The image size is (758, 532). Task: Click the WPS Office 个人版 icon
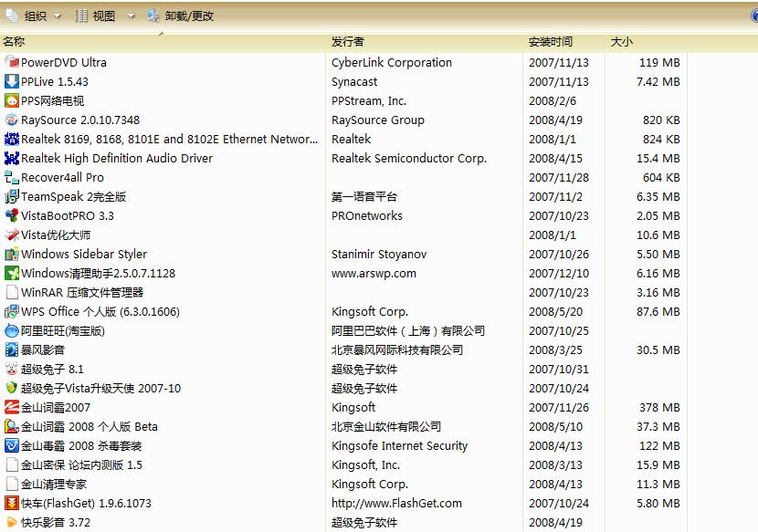12,311
